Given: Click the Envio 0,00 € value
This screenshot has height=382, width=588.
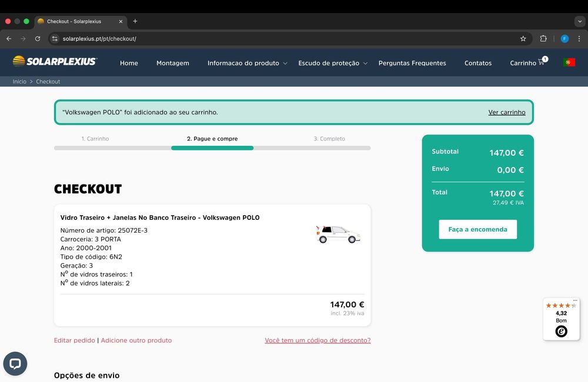Looking at the screenshot, I should pos(510,170).
